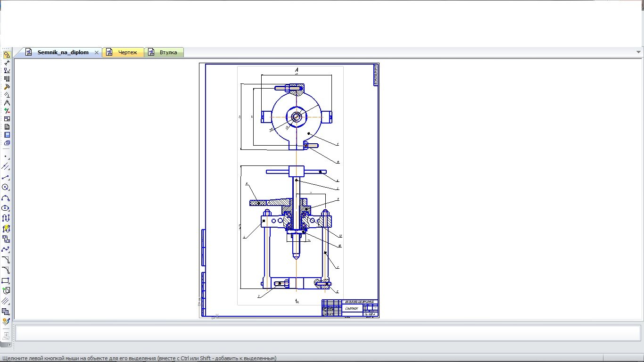Select the Geometry panel icon

7,55
